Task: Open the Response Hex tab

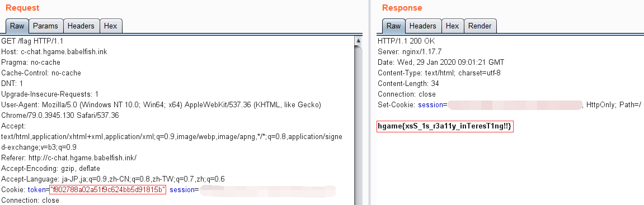Action: [x=453, y=26]
